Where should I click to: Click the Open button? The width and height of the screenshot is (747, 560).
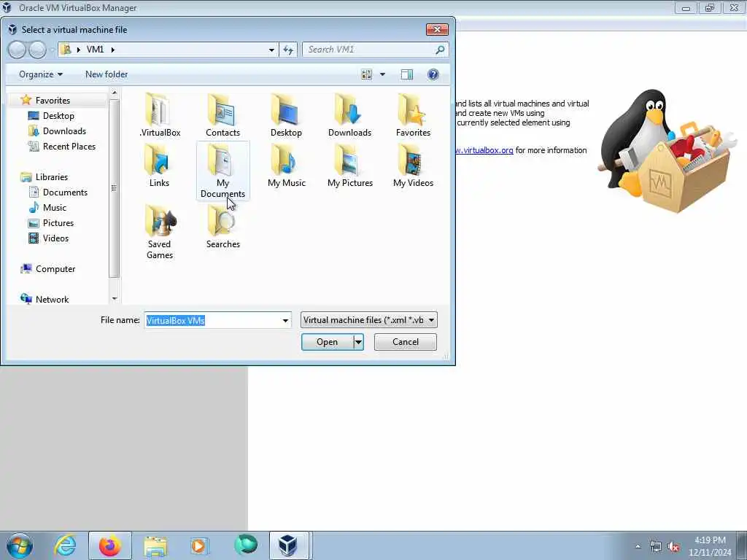(328, 342)
